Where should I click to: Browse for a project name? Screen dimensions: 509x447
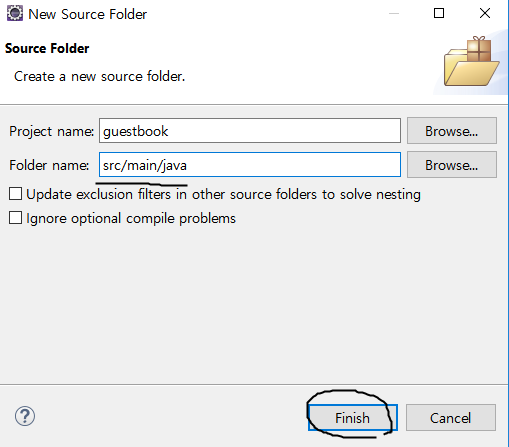(x=452, y=131)
